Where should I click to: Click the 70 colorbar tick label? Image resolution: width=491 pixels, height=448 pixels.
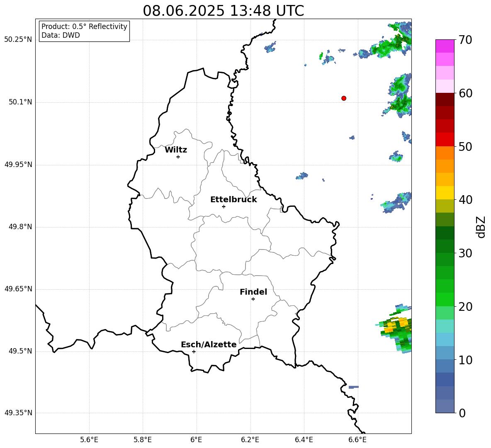coord(465,40)
